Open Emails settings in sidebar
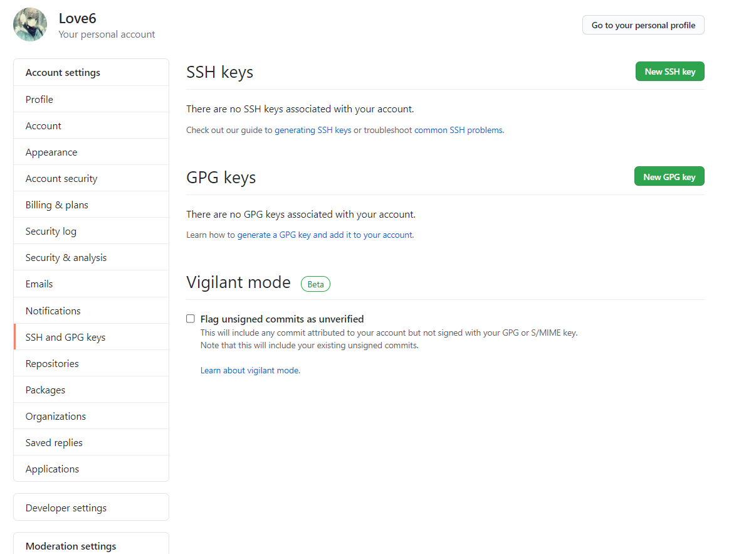 pyautogui.click(x=91, y=284)
